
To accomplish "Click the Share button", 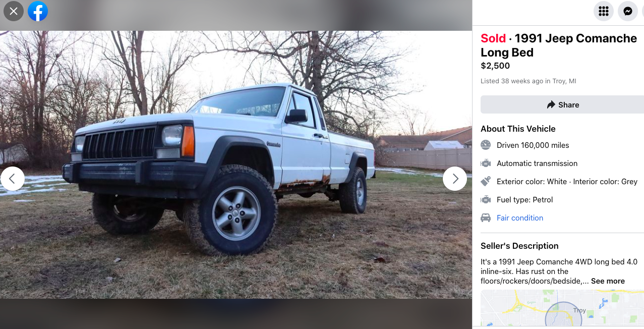I will click(x=562, y=104).
